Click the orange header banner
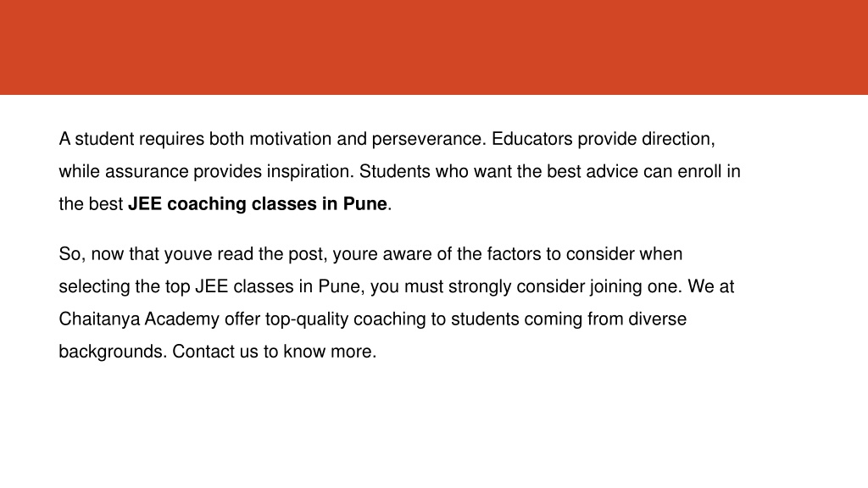The image size is (868, 488). [434, 47]
